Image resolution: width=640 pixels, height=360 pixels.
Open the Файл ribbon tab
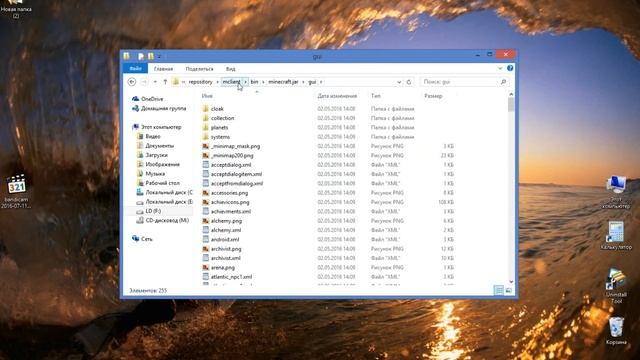tap(136, 69)
